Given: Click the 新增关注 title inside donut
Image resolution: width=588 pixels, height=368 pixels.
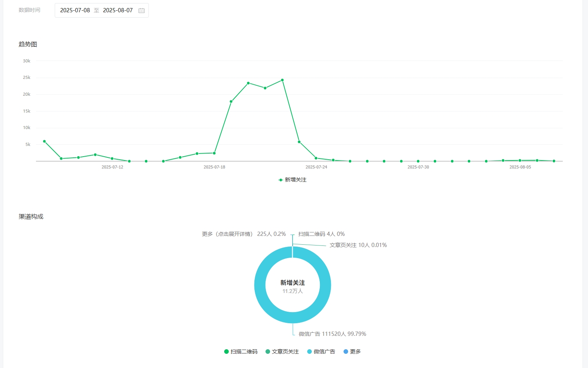Looking at the screenshot, I should (x=293, y=283).
